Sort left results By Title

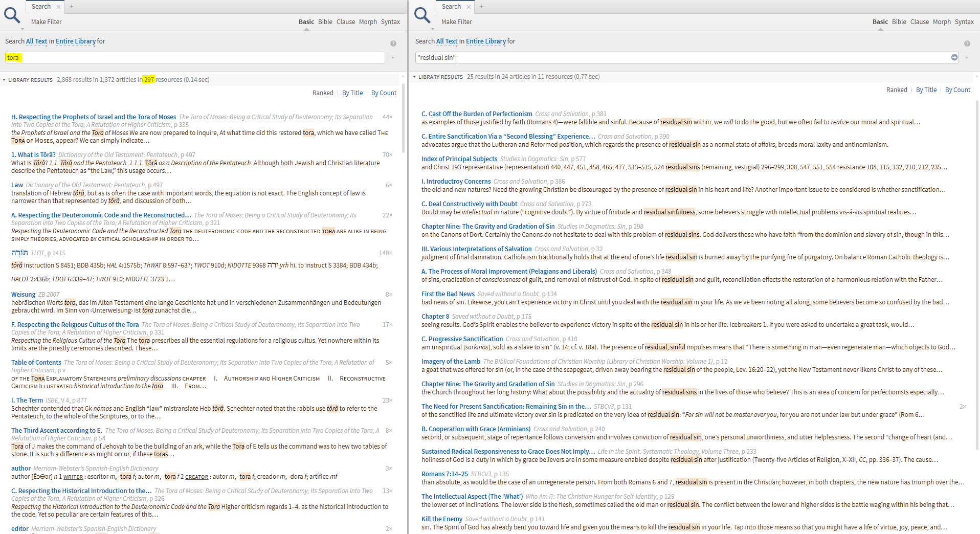point(352,93)
